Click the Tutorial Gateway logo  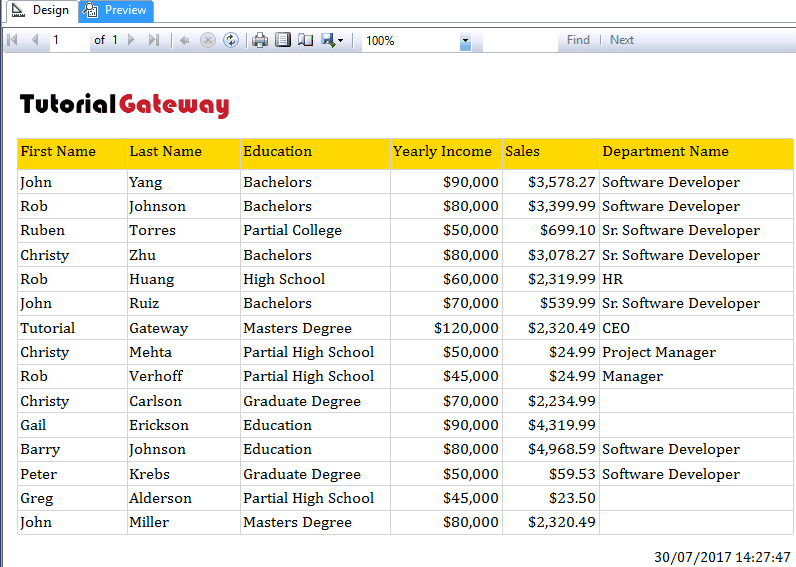click(x=124, y=105)
